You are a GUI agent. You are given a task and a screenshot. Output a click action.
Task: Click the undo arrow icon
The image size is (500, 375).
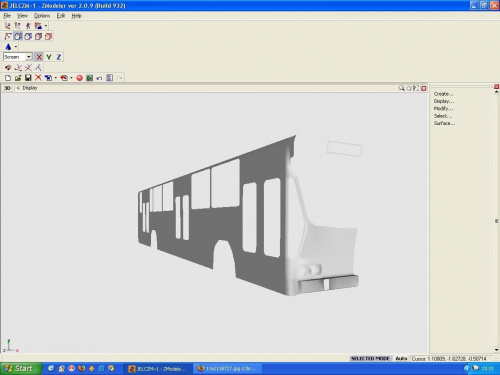(99, 78)
